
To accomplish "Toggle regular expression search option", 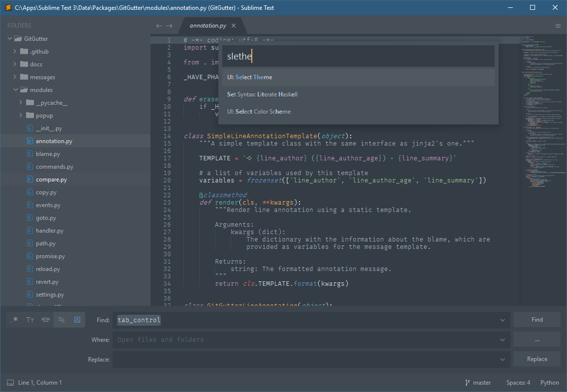I will 15,320.
